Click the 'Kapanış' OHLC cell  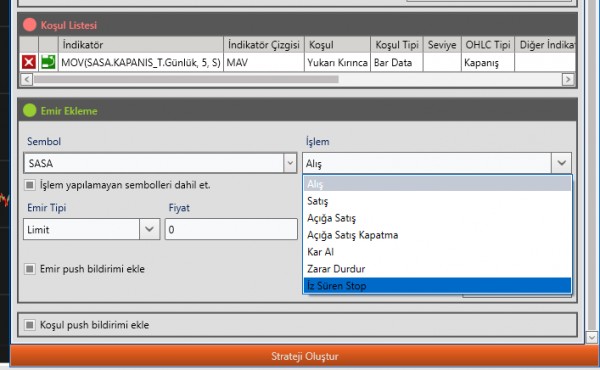click(488, 62)
